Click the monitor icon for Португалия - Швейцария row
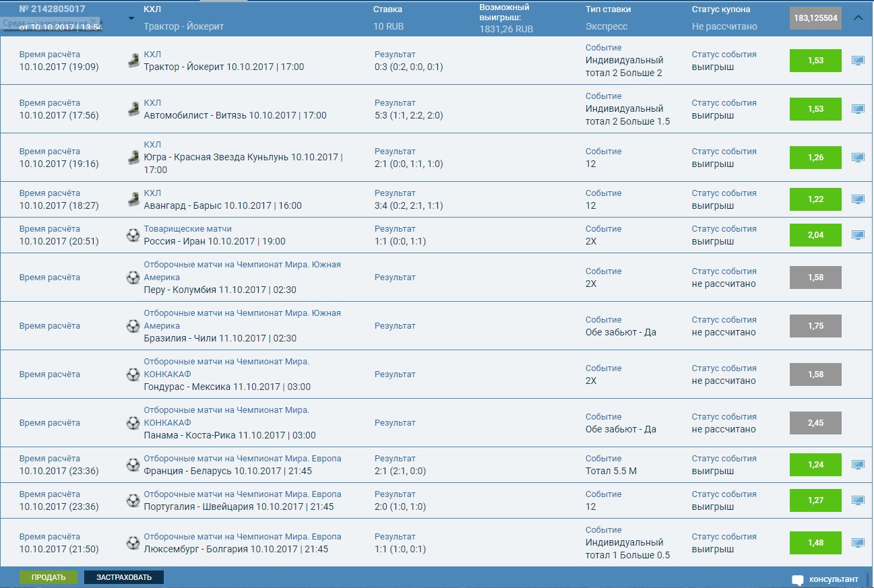 pyautogui.click(x=857, y=500)
